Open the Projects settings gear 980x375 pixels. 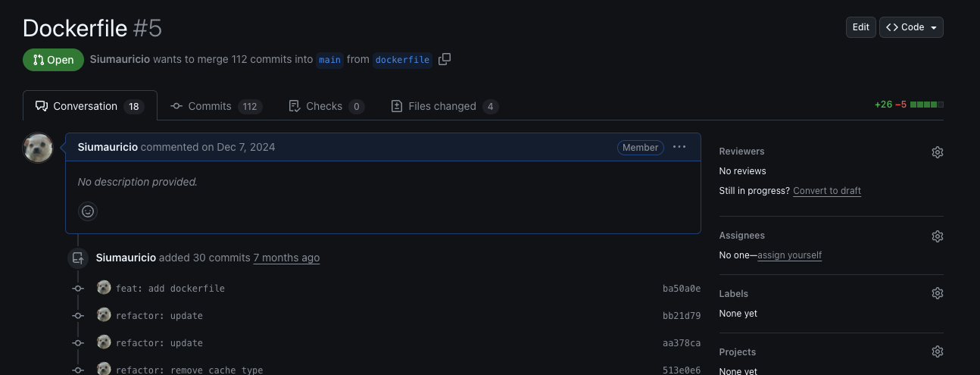tap(937, 352)
